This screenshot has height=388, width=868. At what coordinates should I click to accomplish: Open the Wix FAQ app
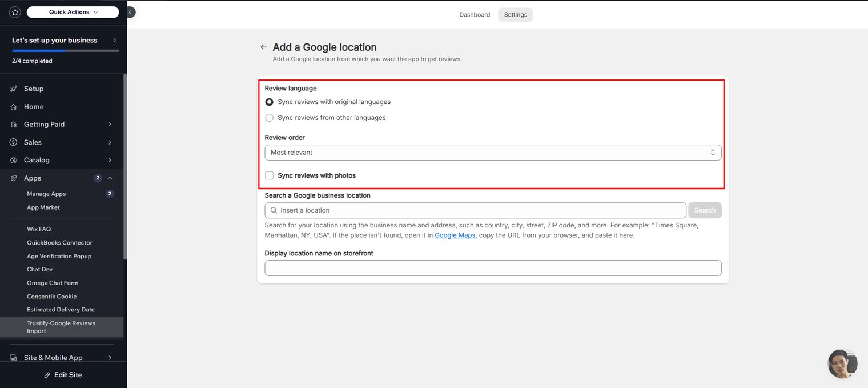click(39, 229)
